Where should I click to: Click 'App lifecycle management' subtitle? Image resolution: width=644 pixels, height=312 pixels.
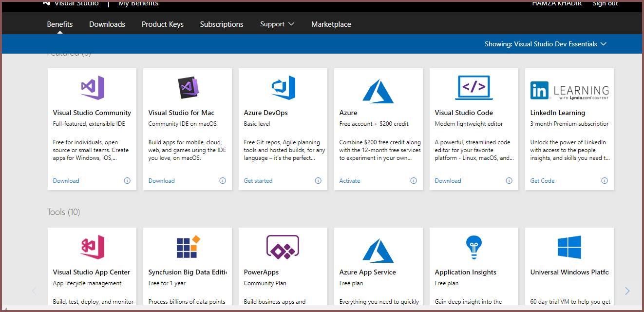point(87,283)
